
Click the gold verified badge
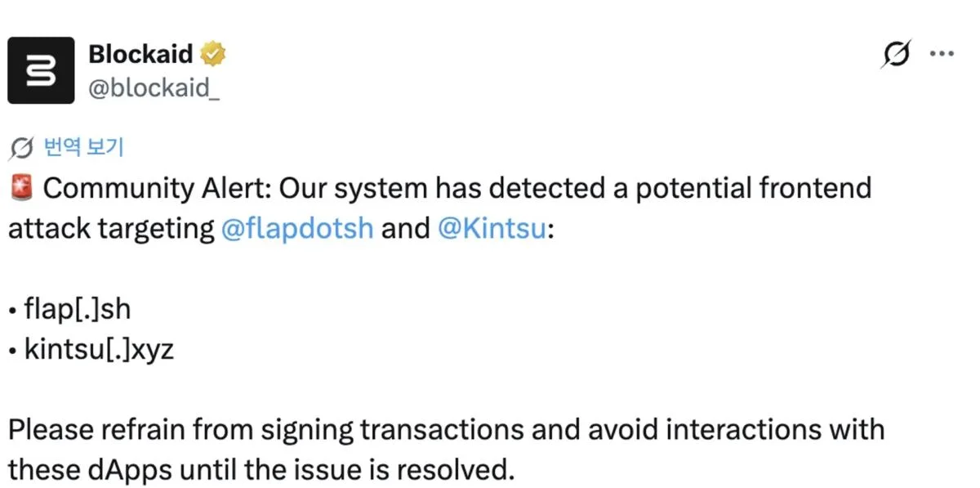[213, 55]
